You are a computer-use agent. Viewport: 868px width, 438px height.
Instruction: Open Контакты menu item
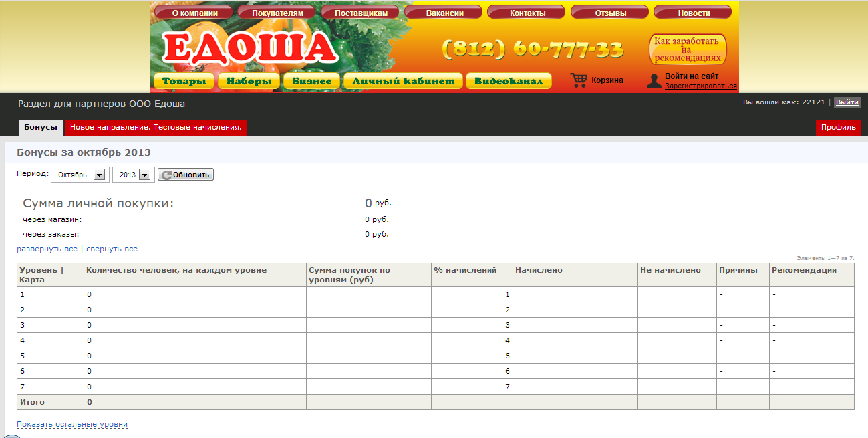click(x=527, y=13)
